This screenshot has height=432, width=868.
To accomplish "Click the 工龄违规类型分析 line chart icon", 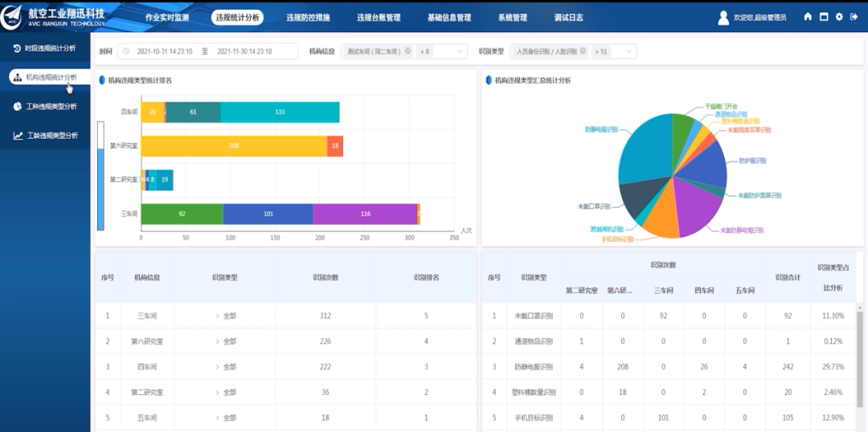I will [x=18, y=136].
